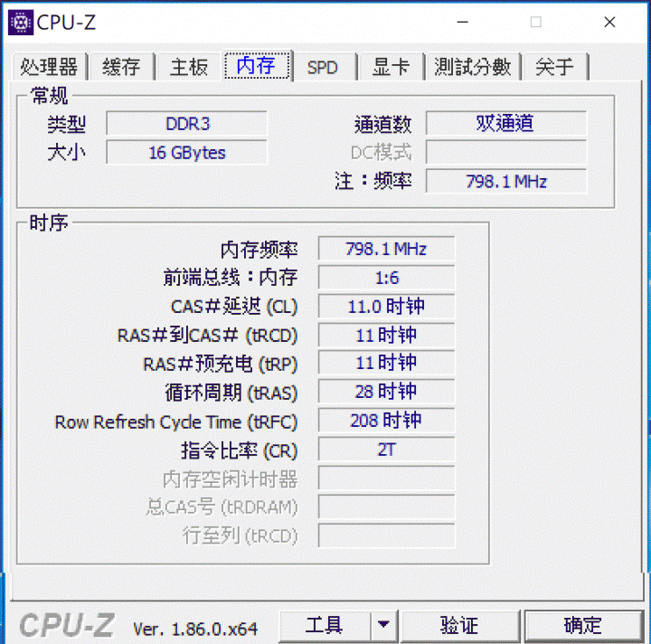The image size is (651, 644).
Task: Close the CPU-Z window
Action: (609, 22)
